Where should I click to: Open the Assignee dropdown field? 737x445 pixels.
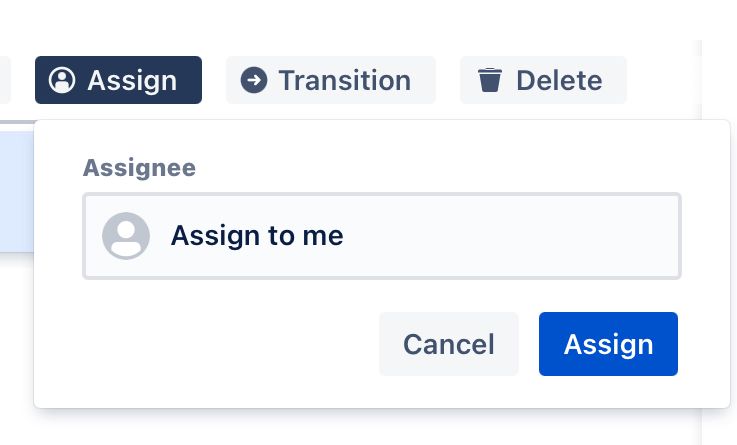click(x=382, y=236)
